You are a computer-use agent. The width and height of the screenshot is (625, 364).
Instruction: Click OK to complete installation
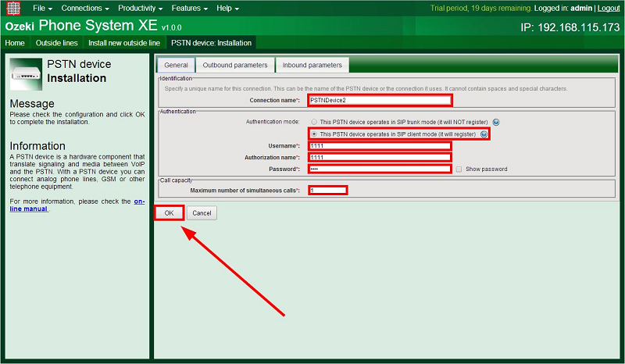pos(169,213)
